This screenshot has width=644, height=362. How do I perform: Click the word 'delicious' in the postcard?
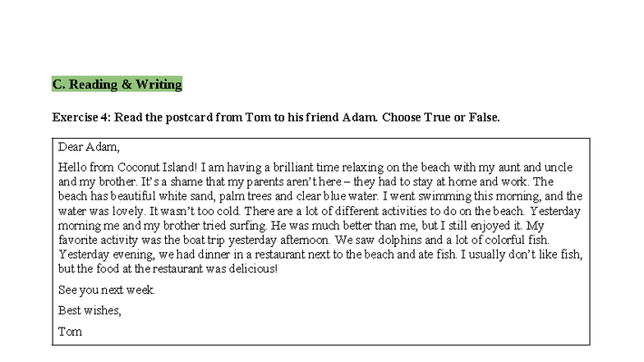249,268
